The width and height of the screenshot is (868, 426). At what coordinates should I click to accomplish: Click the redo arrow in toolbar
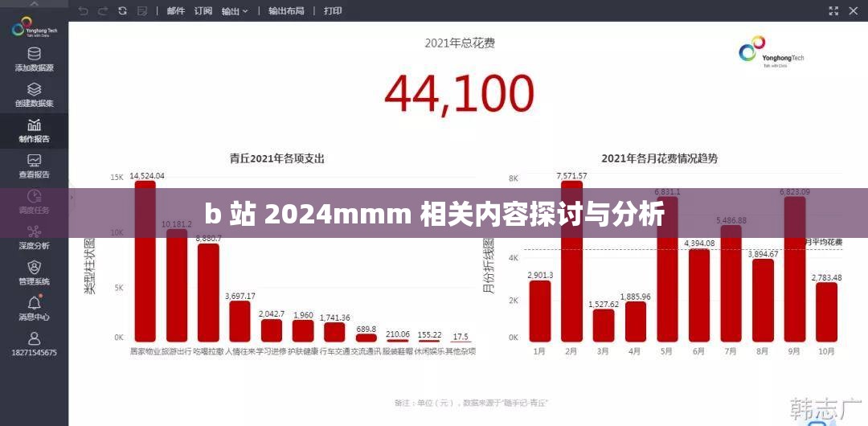pos(103,10)
